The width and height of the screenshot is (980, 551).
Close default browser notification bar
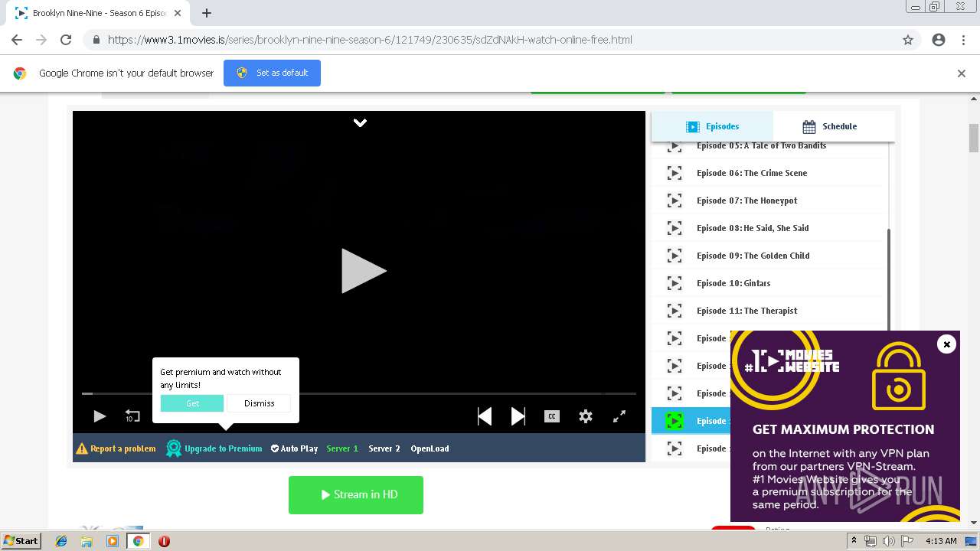click(961, 73)
